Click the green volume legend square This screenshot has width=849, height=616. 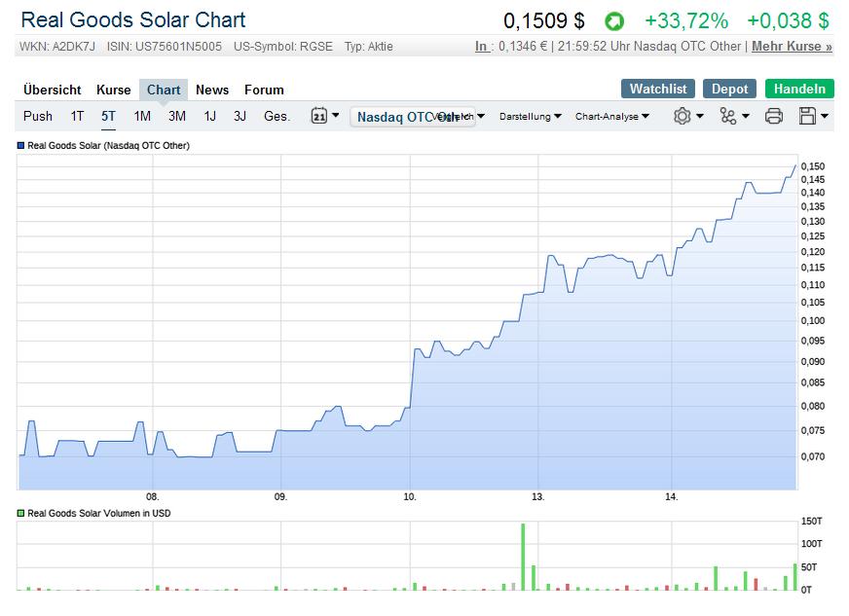point(19,513)
